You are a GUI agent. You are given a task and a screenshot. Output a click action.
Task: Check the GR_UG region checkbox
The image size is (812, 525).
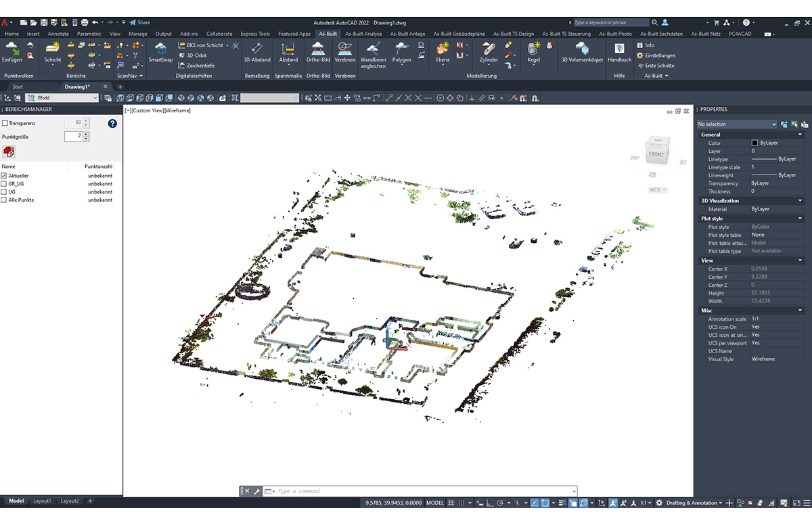5,183
